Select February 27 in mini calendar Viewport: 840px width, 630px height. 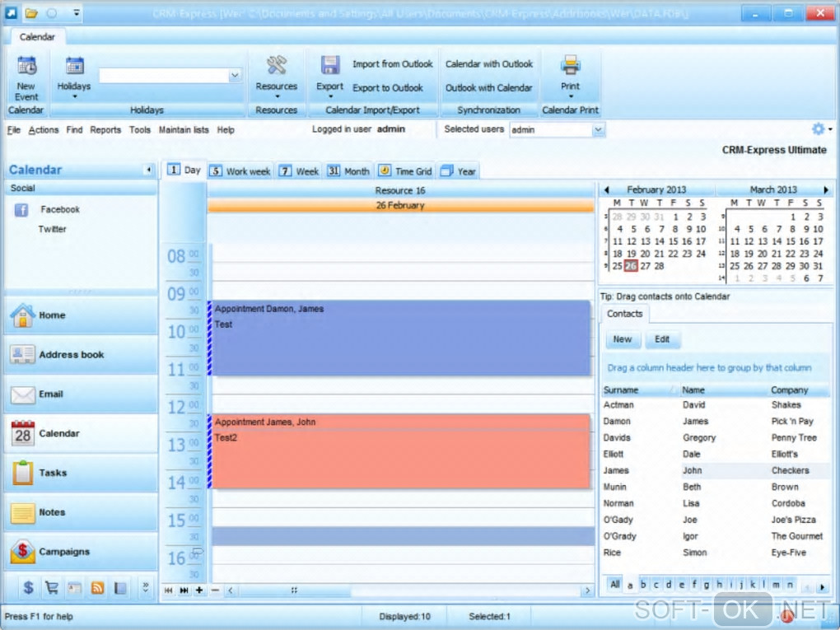click(645, 266)
